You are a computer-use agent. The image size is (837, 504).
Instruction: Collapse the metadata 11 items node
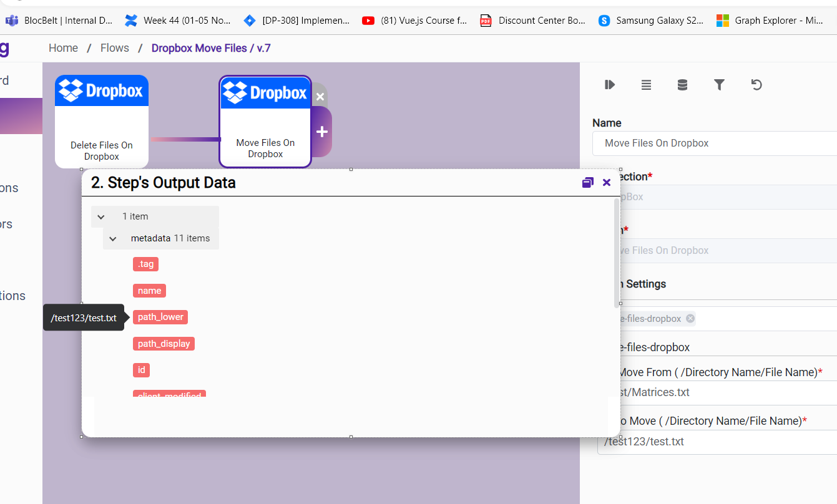click(x=113, y=238)
